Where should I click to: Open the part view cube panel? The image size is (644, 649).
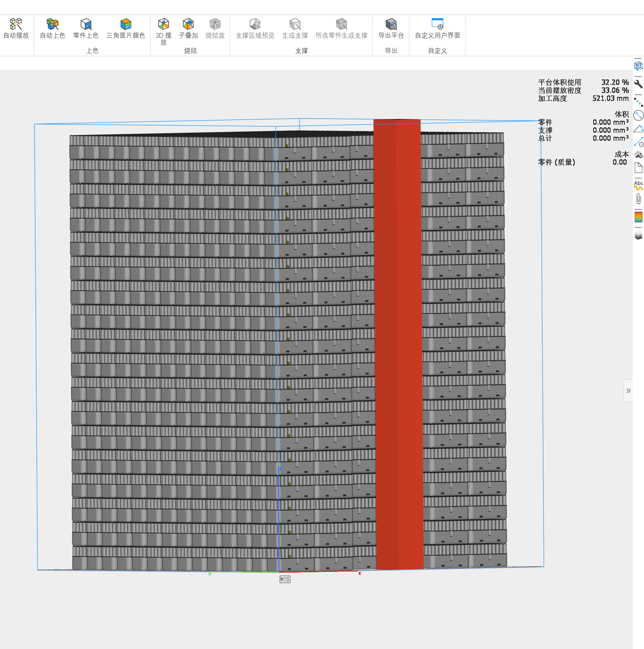click(x=638, y=66)
